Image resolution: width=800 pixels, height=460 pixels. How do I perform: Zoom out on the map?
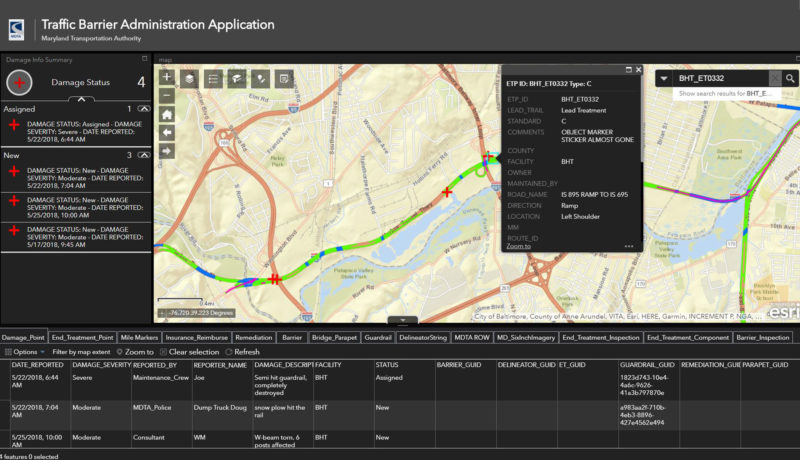[x=166, y=95]
